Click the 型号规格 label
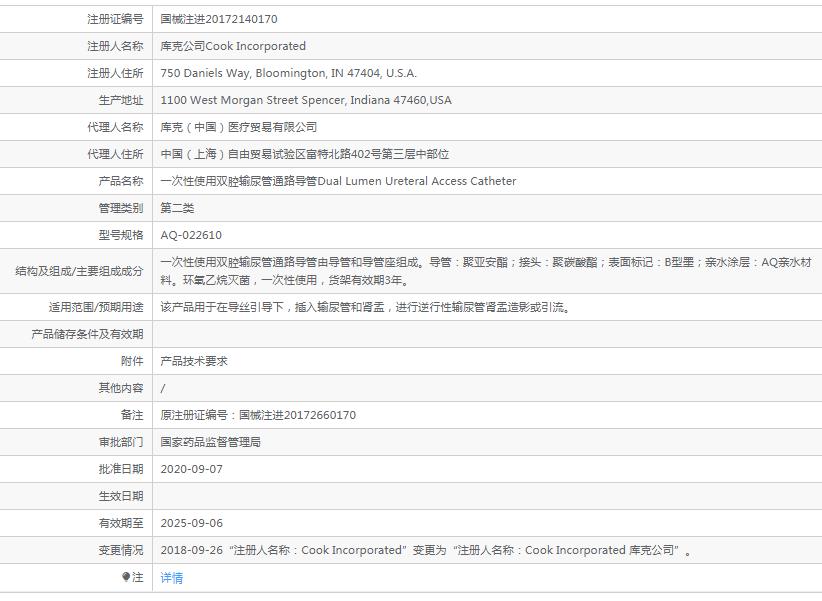 121,235
